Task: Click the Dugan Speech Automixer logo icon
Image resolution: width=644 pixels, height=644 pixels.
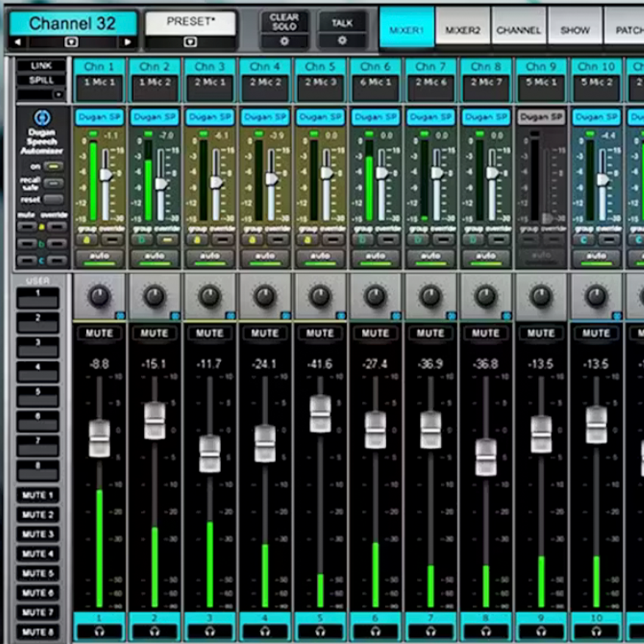Action: pyautogui.click(x=42, y=118)
